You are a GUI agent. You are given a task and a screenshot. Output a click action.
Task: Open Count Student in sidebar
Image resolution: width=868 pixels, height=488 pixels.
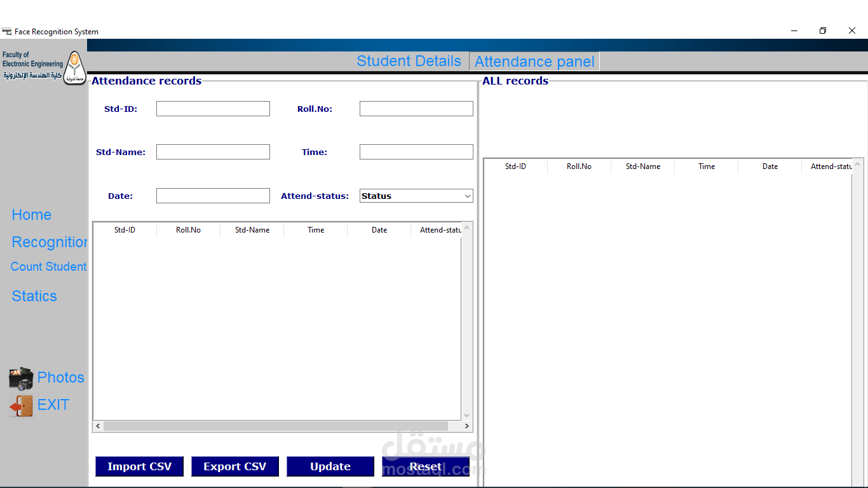[49, 267]
